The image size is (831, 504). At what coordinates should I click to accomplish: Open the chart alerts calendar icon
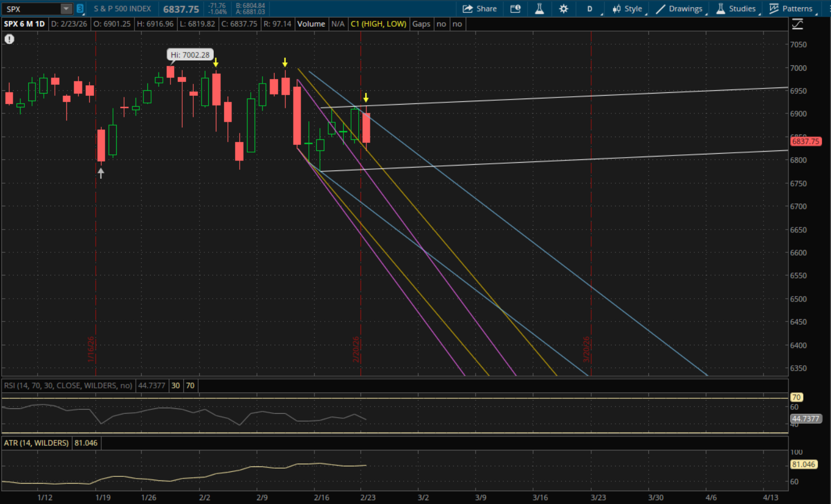coord(515,9)
